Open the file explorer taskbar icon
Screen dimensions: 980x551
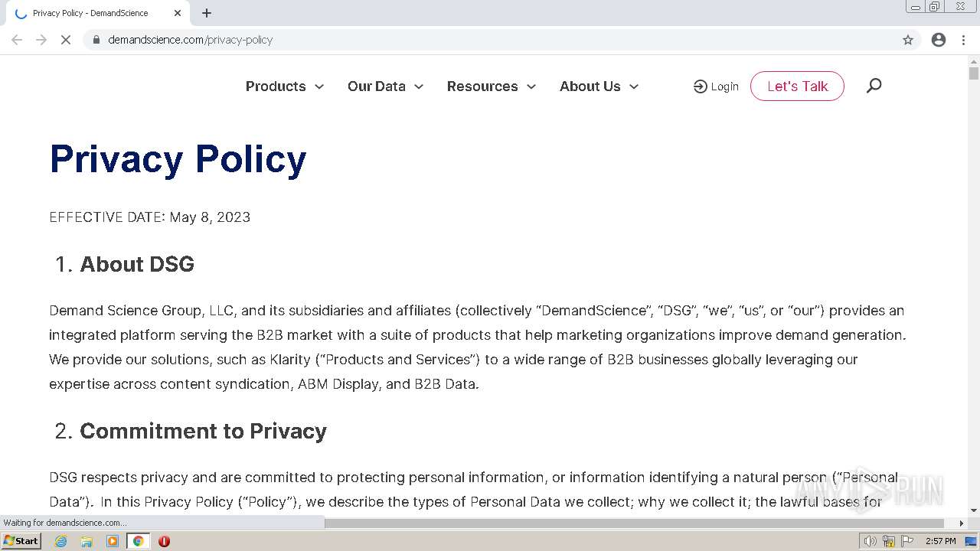pos(87,541)
